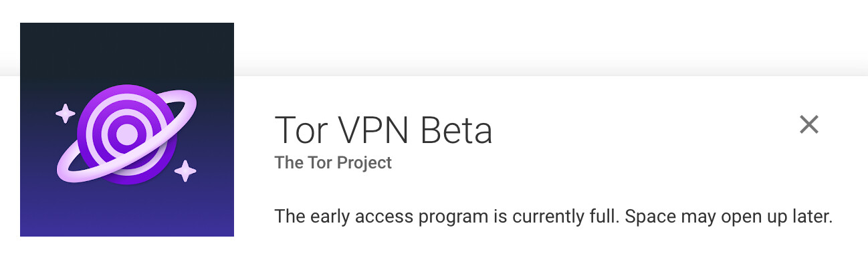Select the Tor VPN Beta title
868x266 pixels.
pos(383,130)
